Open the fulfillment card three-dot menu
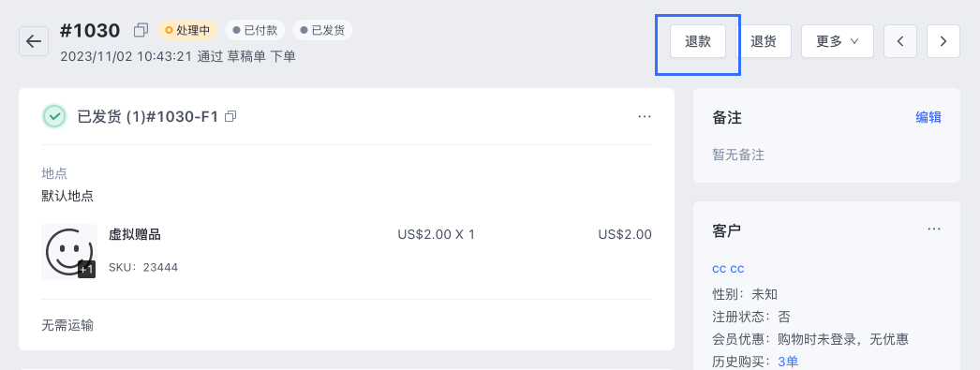 coord(645,117)
